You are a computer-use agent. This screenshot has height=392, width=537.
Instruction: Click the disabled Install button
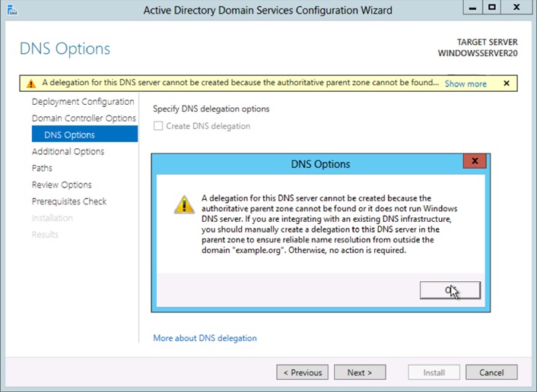tap(434, 372)
